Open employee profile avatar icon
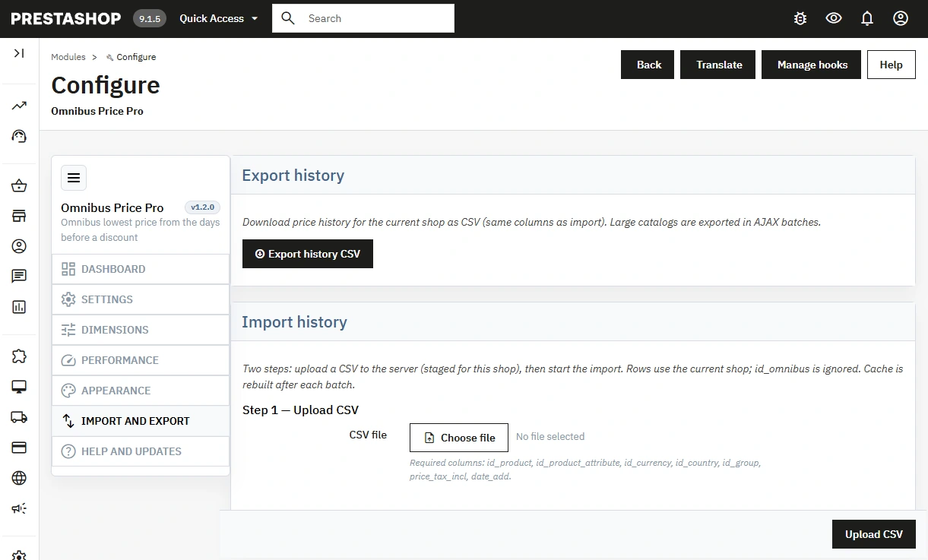 [x=901, y=18]
